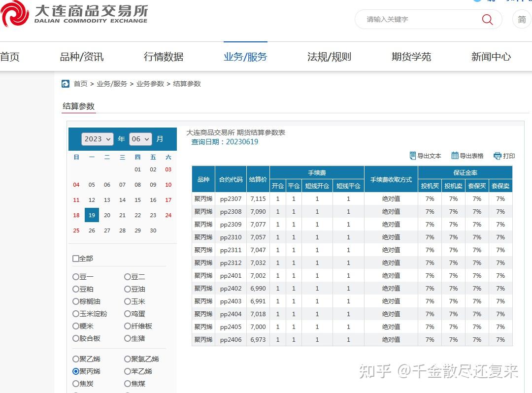Image resolution: width=532 pixels, height=393 pixels.
Task: Expand the month selector arrow
Action: pyautogui.click(x=148, y=139)
